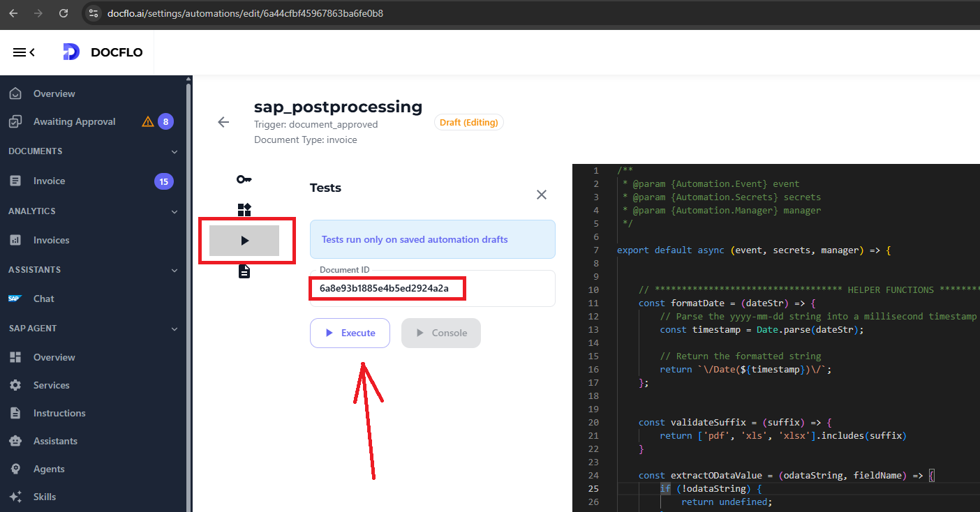Open Overview under SAP Agent
980x512 pixels.
(x=54, y=357)
